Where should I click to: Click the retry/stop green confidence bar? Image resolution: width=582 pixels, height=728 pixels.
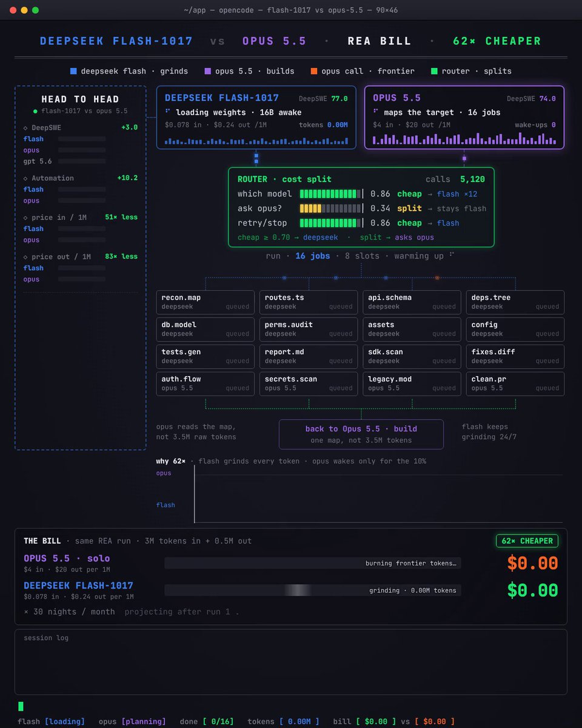pos(330,223)
